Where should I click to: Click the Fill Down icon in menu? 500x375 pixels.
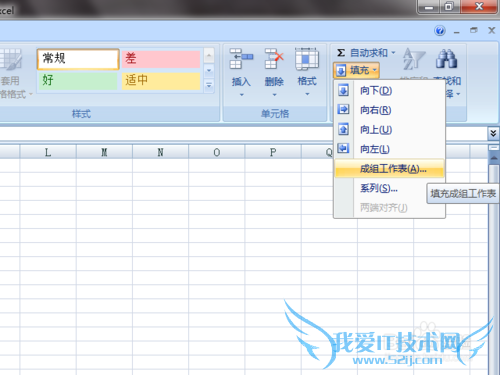click(344, 90)
